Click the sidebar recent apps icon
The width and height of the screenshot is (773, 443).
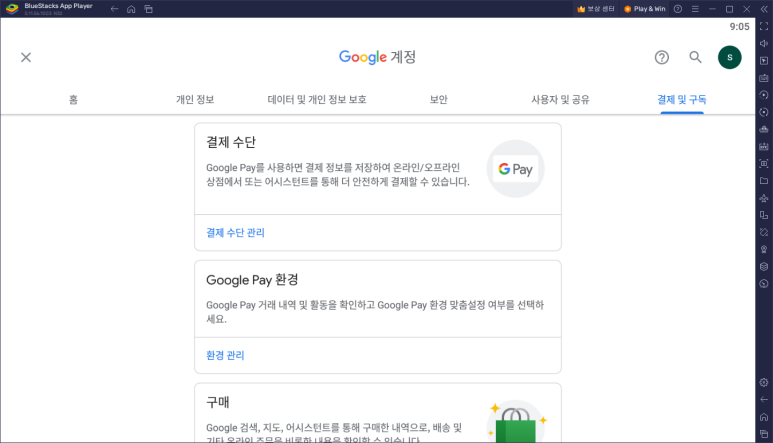764,434
